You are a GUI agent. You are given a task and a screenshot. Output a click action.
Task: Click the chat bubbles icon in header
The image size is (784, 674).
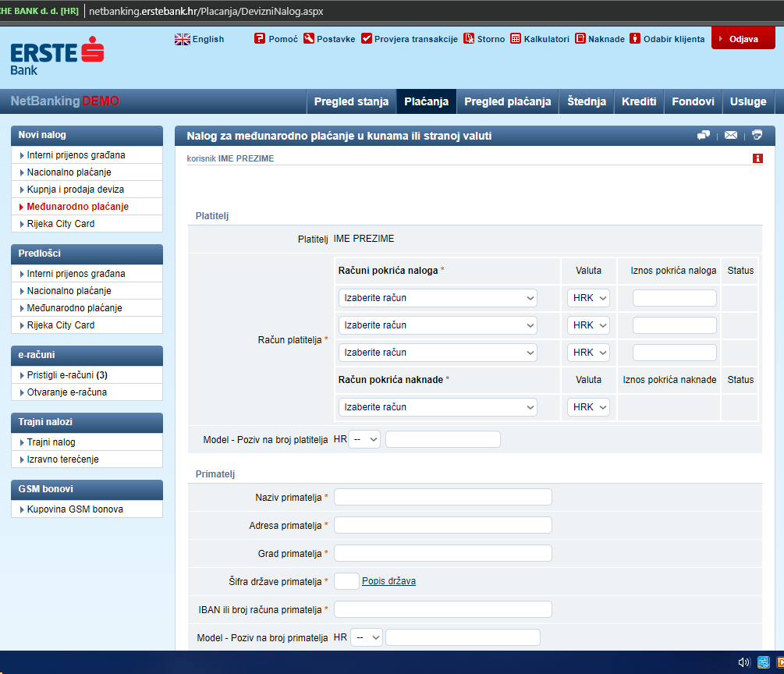click(x=704, y=136)
